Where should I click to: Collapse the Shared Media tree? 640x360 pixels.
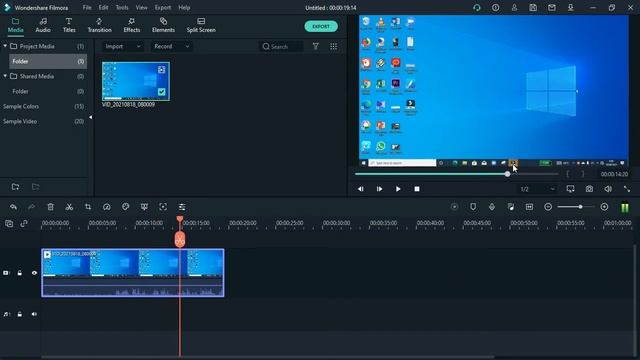pyautogui.click(x=5, y=76)
